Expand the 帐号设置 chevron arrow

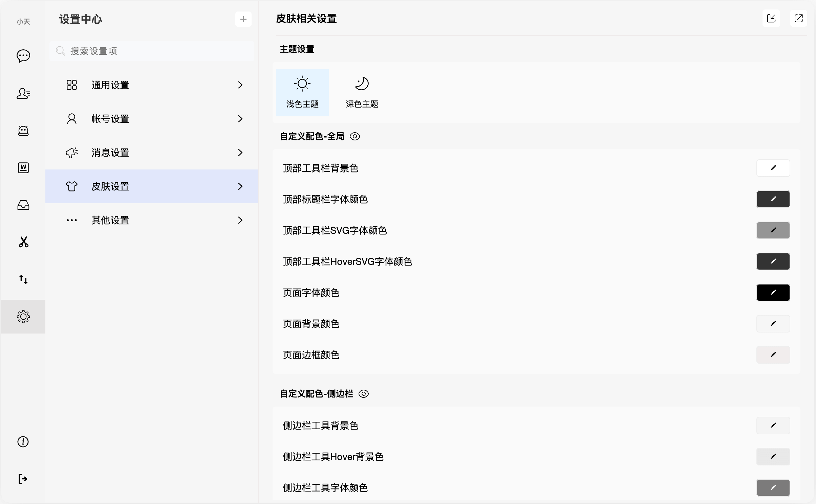coord(240,119)
